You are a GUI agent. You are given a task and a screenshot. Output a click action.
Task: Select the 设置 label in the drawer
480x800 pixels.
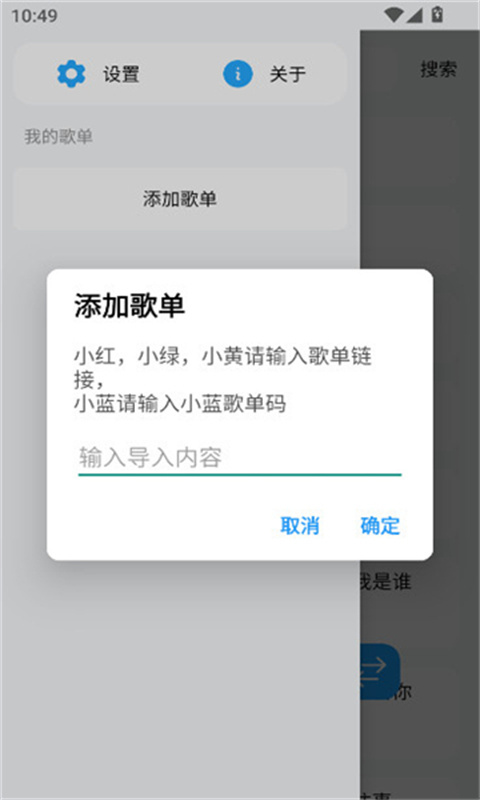[x=121, y=74]
